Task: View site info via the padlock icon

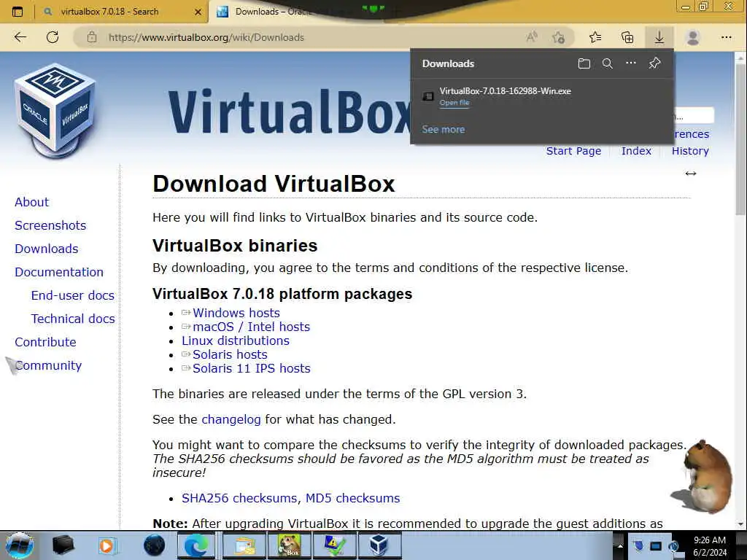Action: click(92, 37)
